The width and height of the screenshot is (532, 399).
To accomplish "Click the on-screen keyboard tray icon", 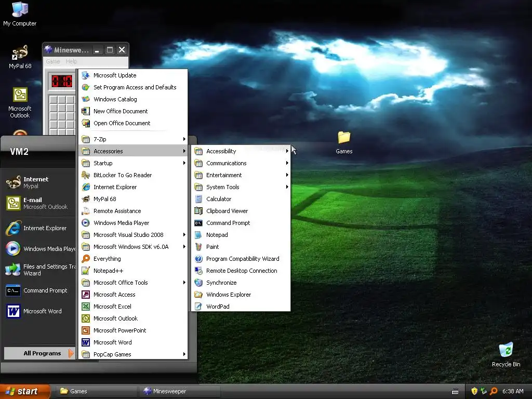I will (455, 392).
